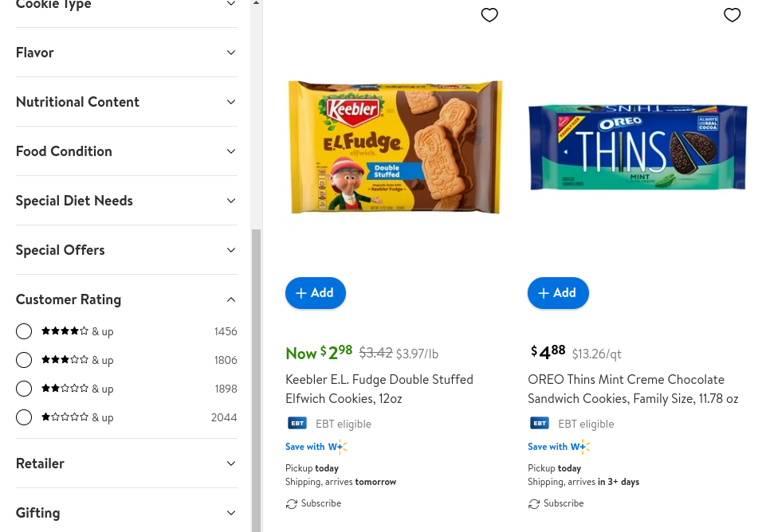
Task: Open the Keebler E.L. Fudge product image
Action: tap(395, 147)
